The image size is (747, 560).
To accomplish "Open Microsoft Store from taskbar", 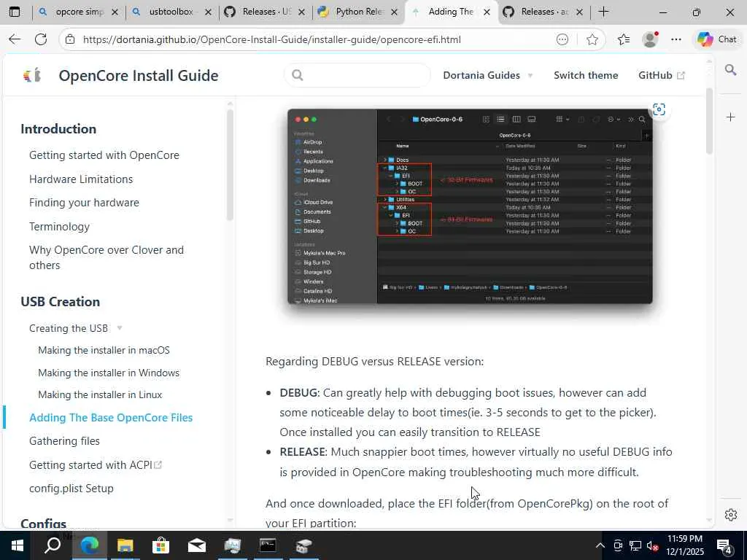I will tap(160, 545).
